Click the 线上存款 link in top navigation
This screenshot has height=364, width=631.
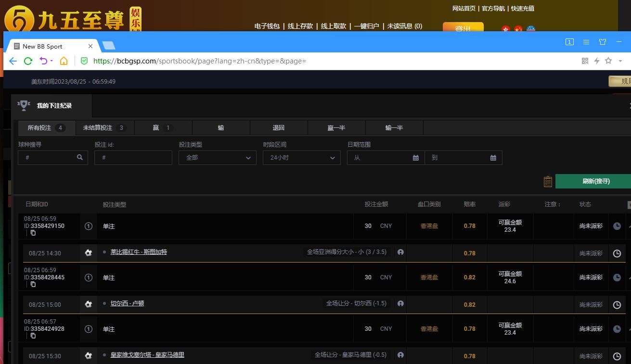300,26
